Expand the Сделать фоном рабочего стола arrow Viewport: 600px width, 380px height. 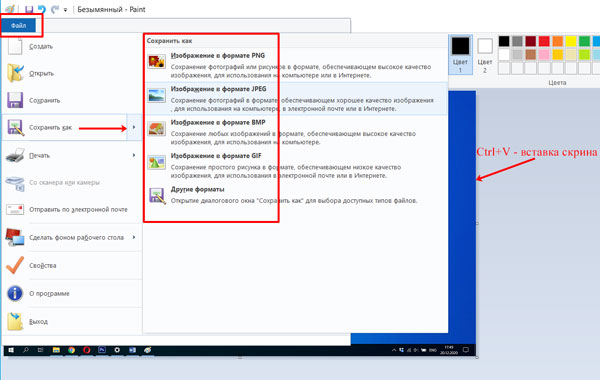pyautogui.click(x=134, y=238)
